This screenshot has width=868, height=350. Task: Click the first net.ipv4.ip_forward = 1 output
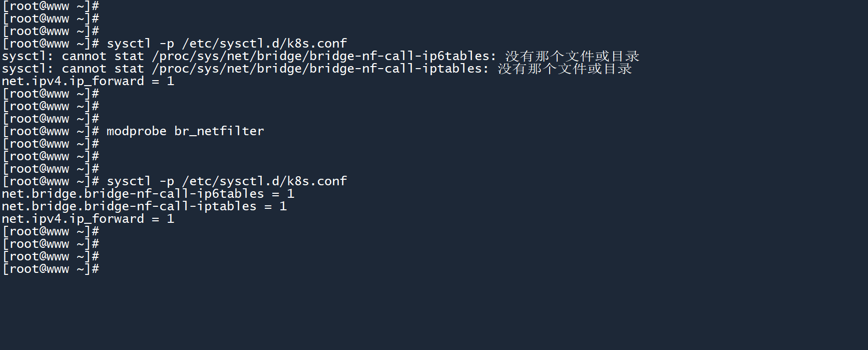point(88,81)
